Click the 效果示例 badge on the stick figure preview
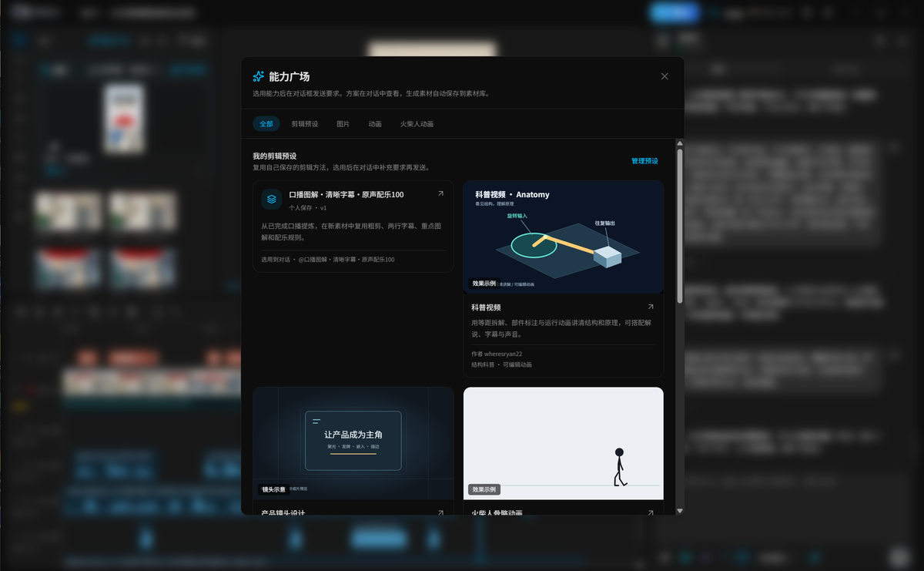The width and height of the screenshot is (924, 571). pyautogui.click(x=484, y=489)
